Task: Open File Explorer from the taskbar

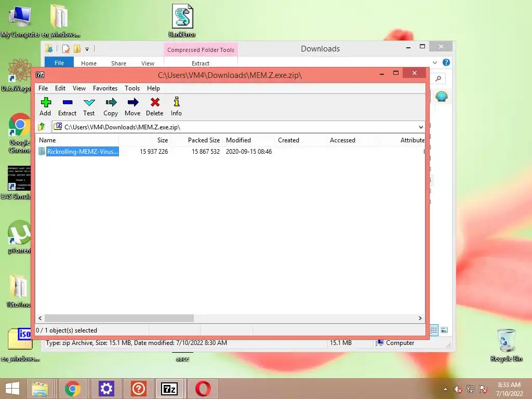Action: pyautogui.click(x=40, y=389)
